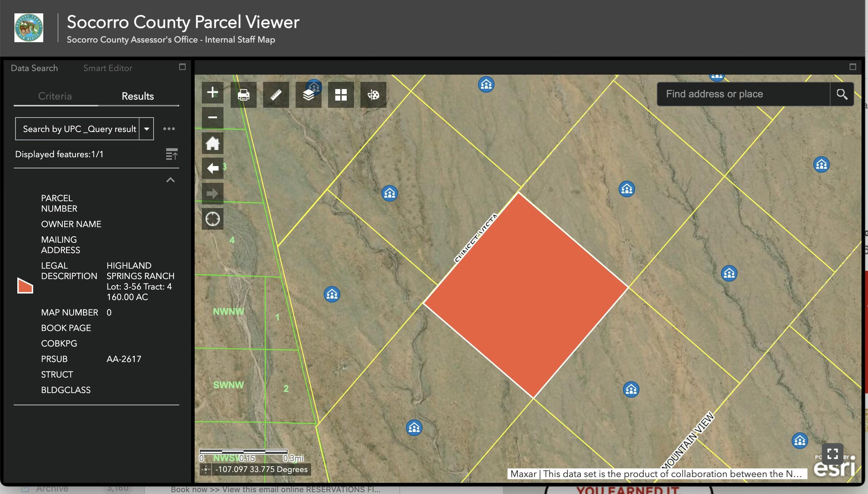This screenshot has width=868, height=494.
Task: Click the orange parcel symbol in results
Action: [x=25, y=285]
